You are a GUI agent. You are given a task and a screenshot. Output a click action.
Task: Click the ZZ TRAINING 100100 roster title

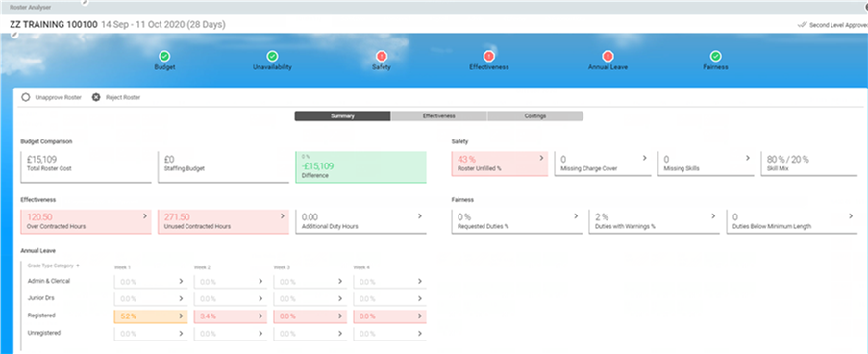tap(54, 25)
